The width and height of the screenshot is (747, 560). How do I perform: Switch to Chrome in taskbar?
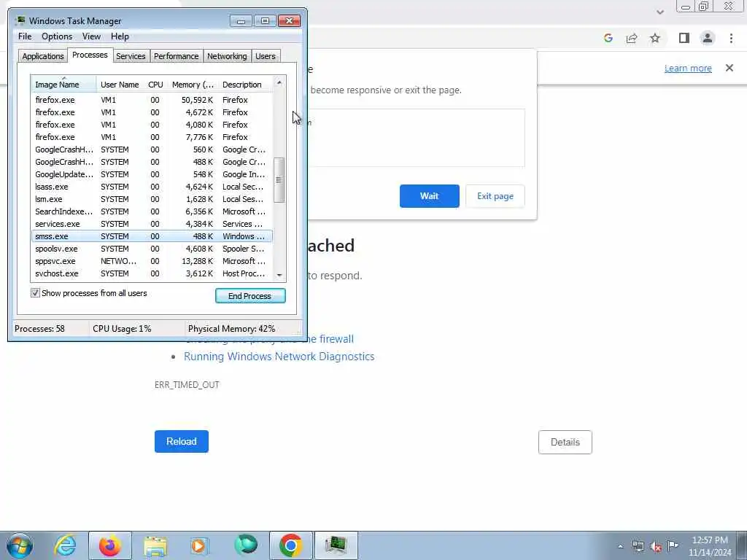(x=290, y=545)
